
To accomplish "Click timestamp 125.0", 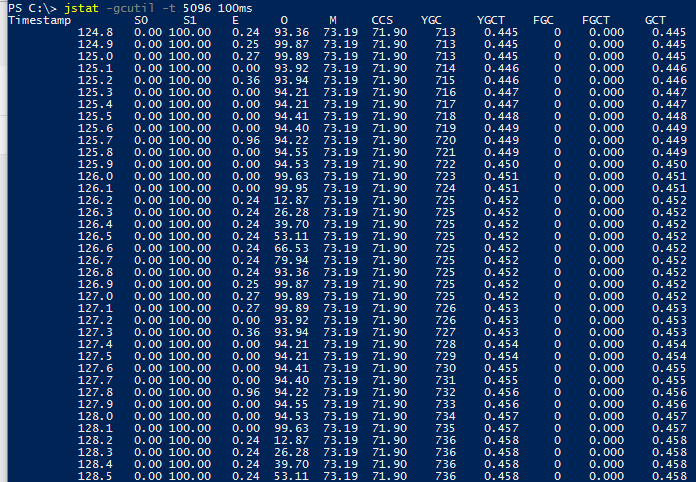I will (x=95, y=56).
